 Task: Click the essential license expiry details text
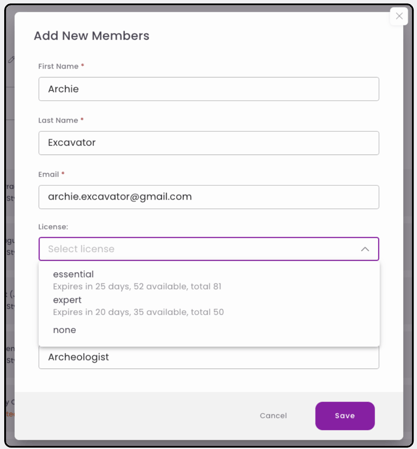137,286
